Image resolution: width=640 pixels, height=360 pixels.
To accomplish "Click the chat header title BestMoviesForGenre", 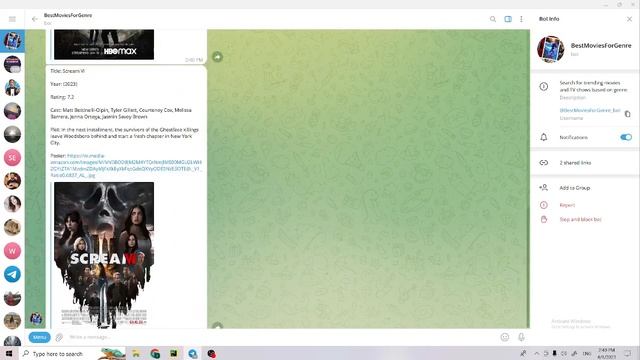I will 68,15.
